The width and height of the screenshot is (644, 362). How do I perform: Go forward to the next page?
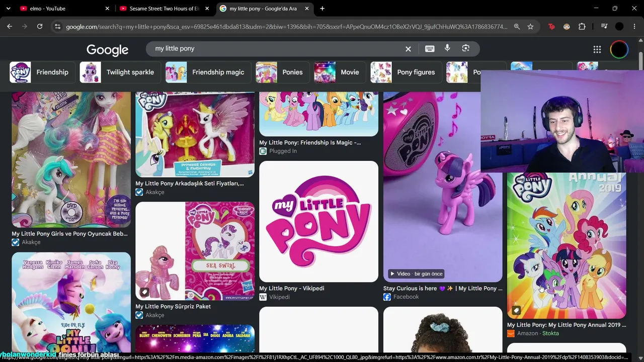25,27
